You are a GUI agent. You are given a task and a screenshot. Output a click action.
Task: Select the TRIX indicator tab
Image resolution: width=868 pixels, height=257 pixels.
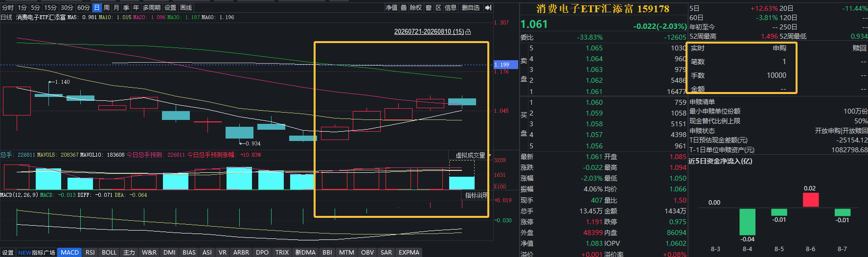tap(282, 253)
